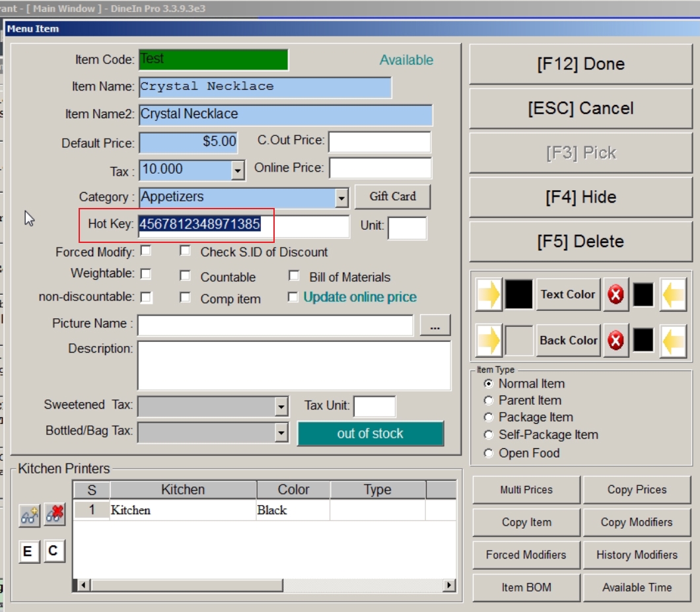
Task: Click the remove kitchen printer icon with red X
Action: pyautogui.click(x=54, y=515)
